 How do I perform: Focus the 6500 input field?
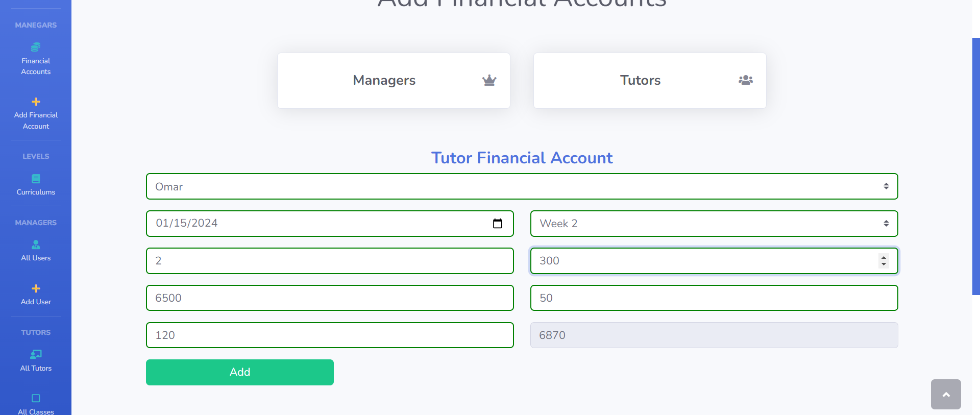330,298
